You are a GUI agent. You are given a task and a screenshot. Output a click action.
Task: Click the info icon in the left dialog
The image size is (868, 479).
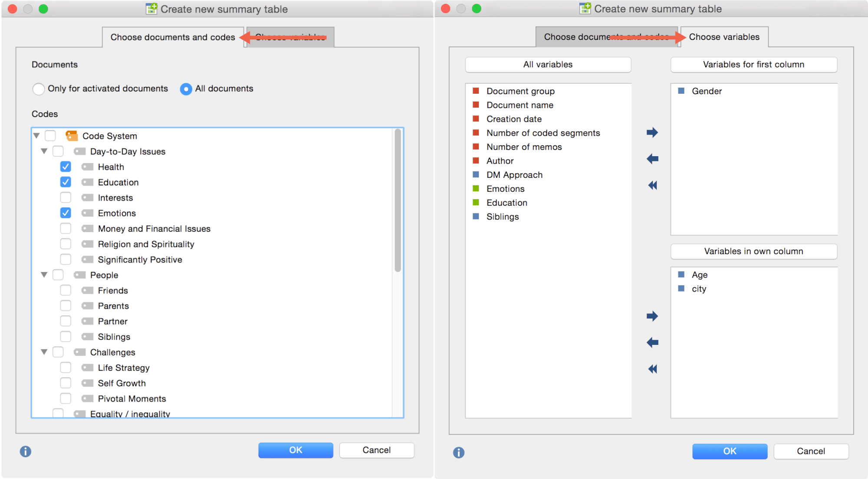26,451
